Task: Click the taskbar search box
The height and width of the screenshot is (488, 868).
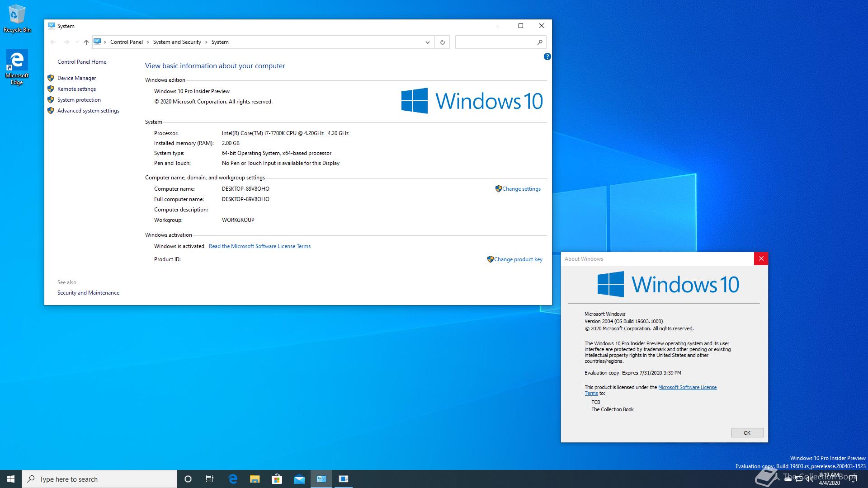Action: [99, 479]
